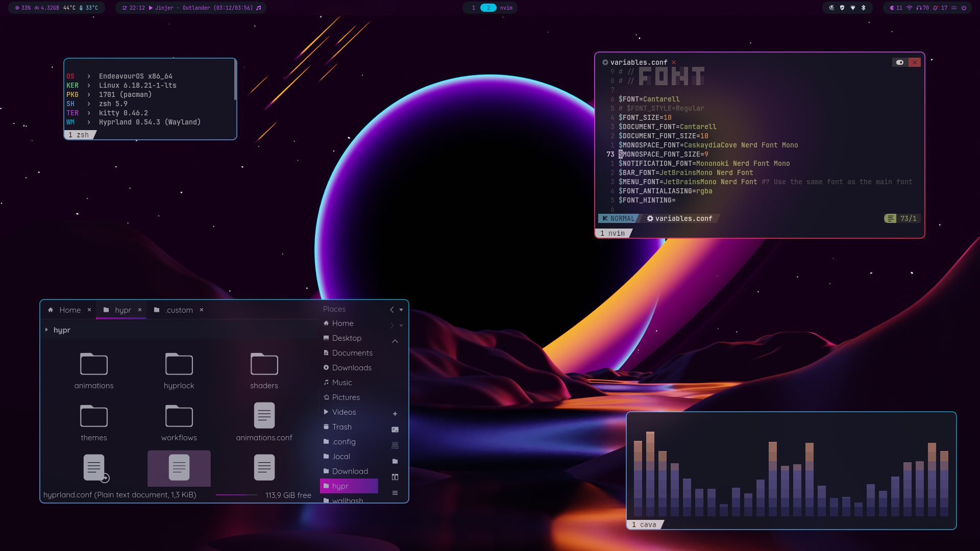Open terminal icon in file manager sidebar
The height and width of the screenshot is (551, 980).
coord(395,430)
